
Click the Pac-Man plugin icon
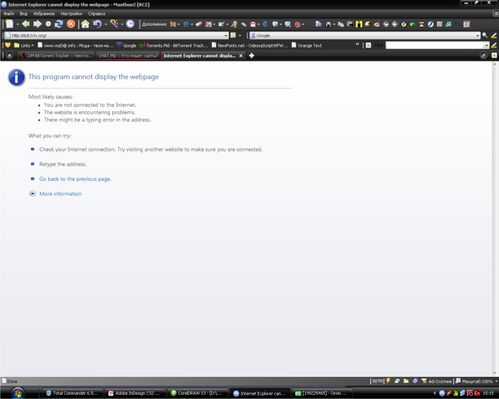(368, 24)
